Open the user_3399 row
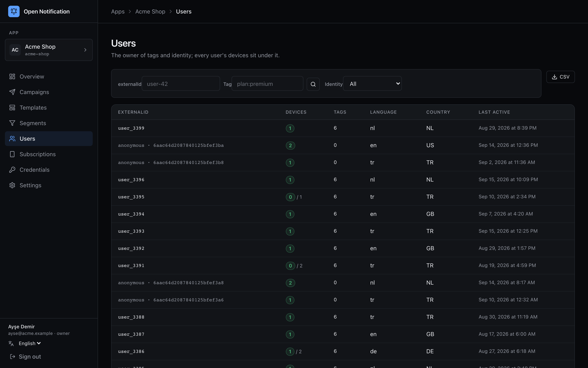The height and width of the screenshot is (368, 588). click(x=343, y=128)
